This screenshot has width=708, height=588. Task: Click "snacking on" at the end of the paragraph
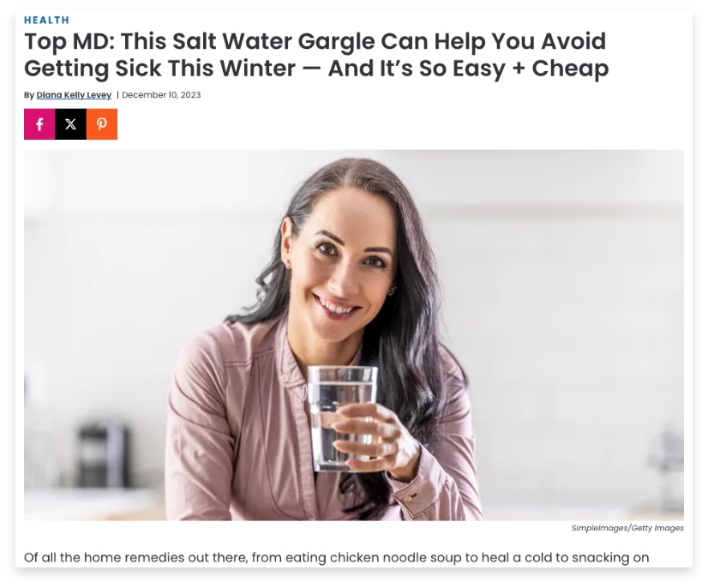coord(610,558)
